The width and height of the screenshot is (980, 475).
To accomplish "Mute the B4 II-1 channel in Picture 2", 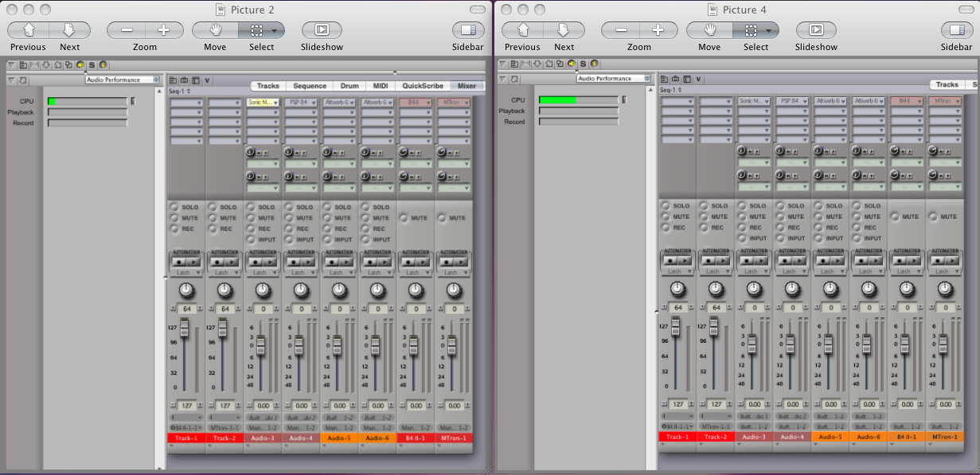I will click(x=404, y=218).
